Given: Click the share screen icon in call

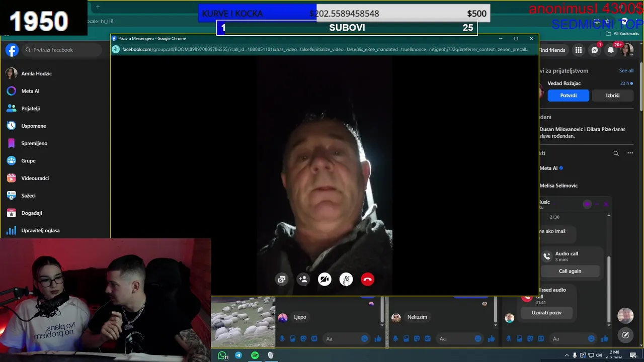Looking at the screenshot, I should 282,280.
